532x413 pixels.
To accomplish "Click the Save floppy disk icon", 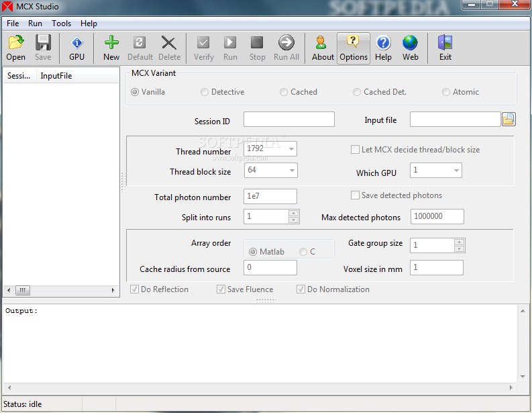I will [x=43, y=48].
